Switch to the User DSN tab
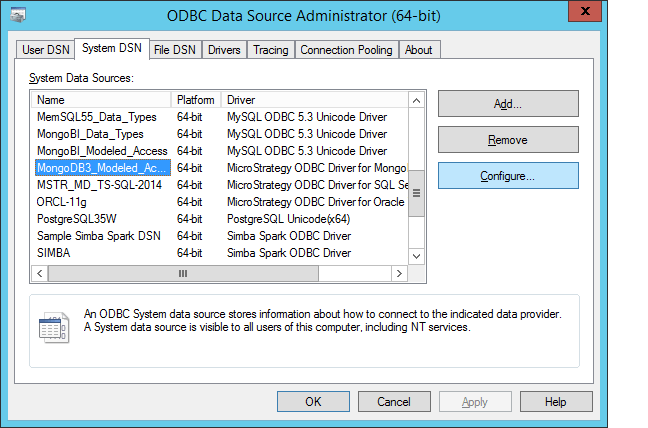This screenshot has height=428, width=648. click(x=46, y=50)
